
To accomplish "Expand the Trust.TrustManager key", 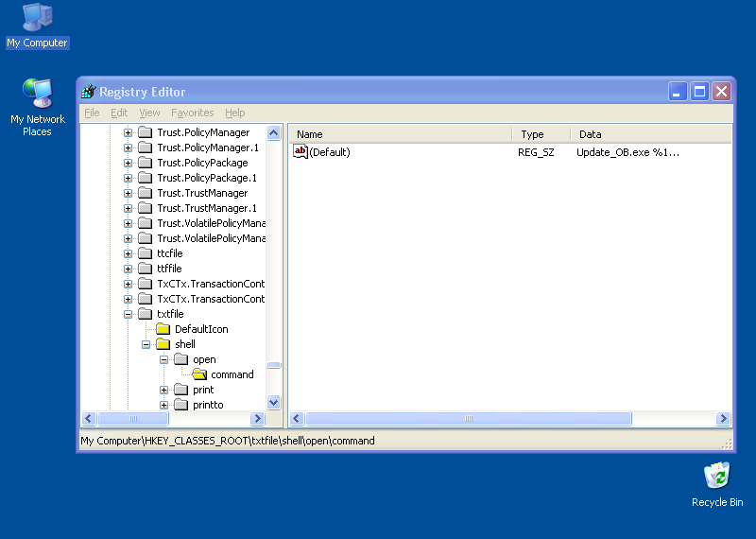I will tap(128, 194).
